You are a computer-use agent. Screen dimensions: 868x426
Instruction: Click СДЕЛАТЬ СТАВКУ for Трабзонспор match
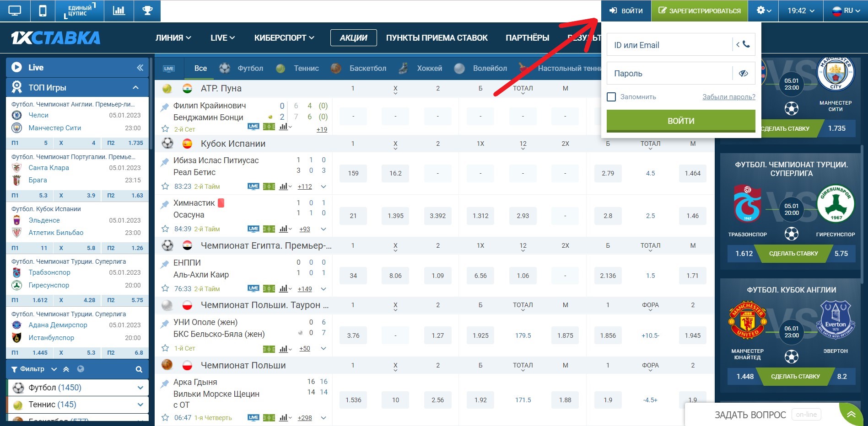tap(793, 253)
